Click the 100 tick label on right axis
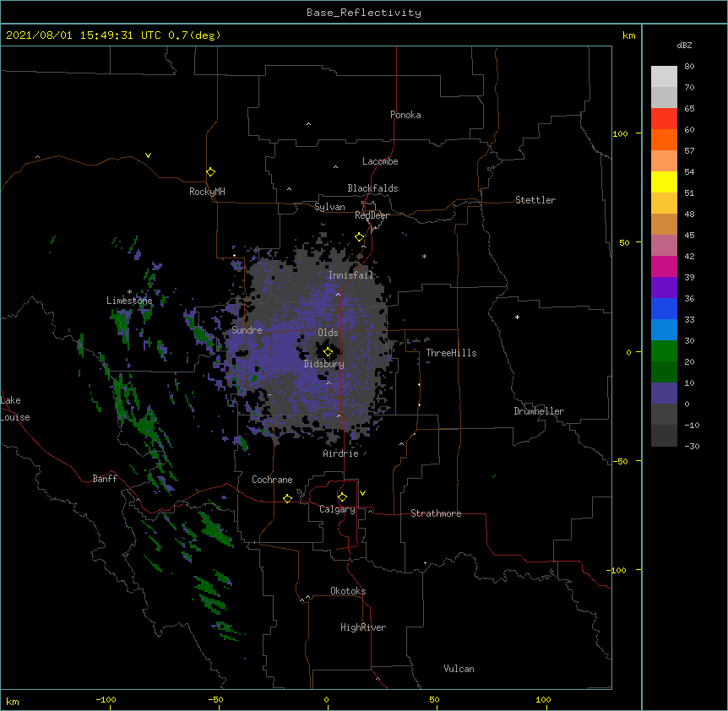 [620, 133]
